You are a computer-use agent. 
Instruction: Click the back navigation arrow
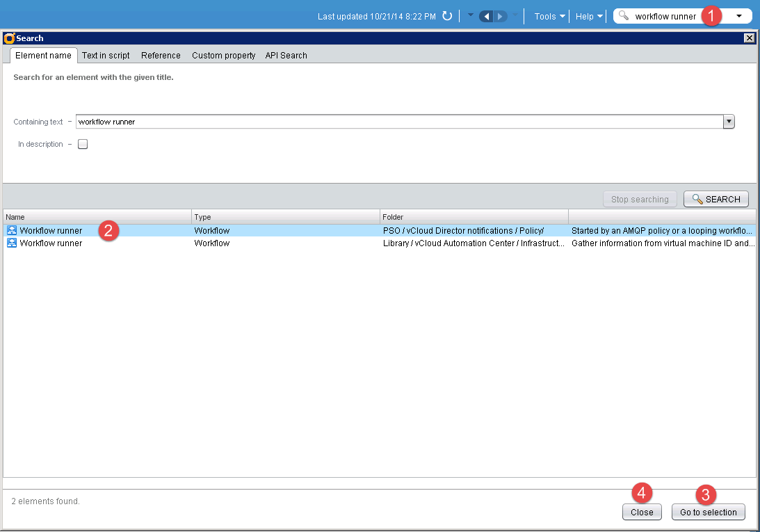tap(486, 16)
